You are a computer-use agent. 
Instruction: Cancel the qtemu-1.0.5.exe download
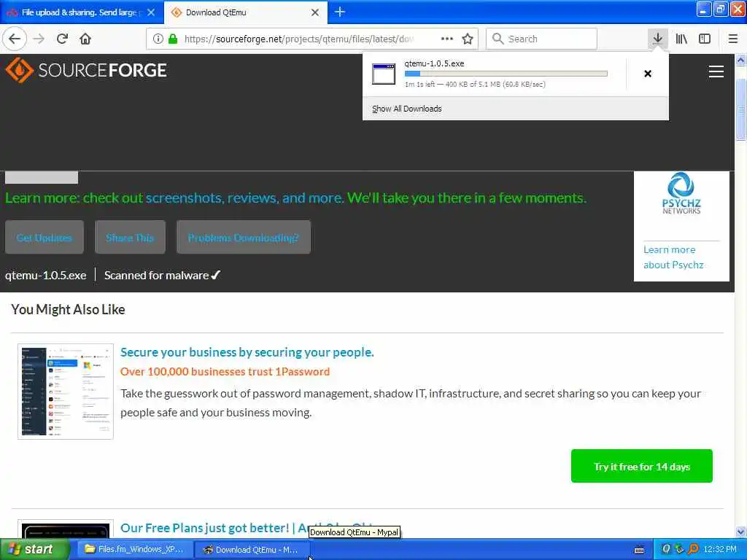(648, 74)
